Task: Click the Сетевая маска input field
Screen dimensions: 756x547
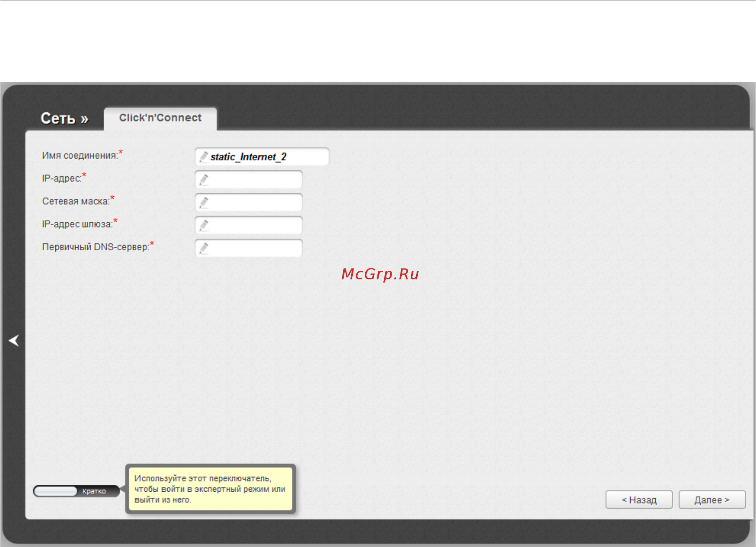Action: [248, 202]
